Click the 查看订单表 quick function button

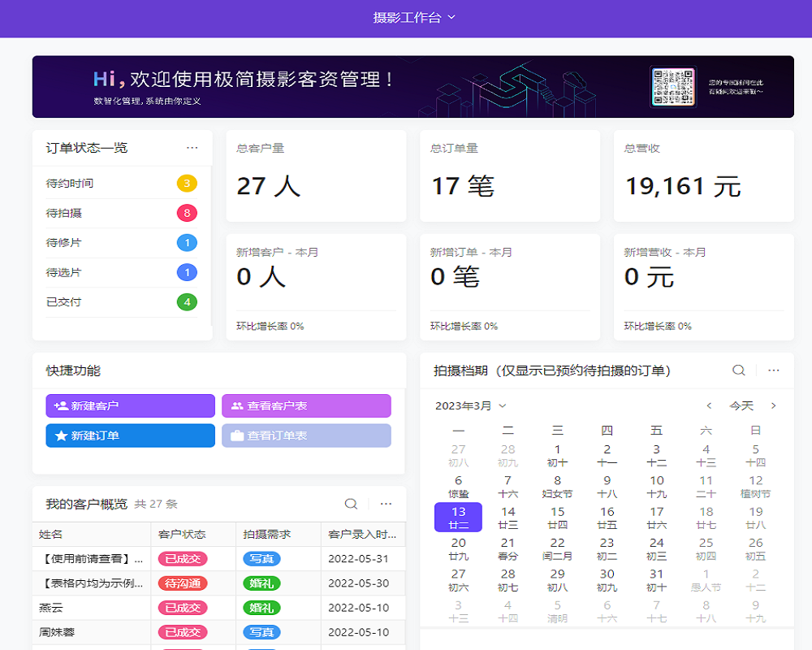[306, 435]
